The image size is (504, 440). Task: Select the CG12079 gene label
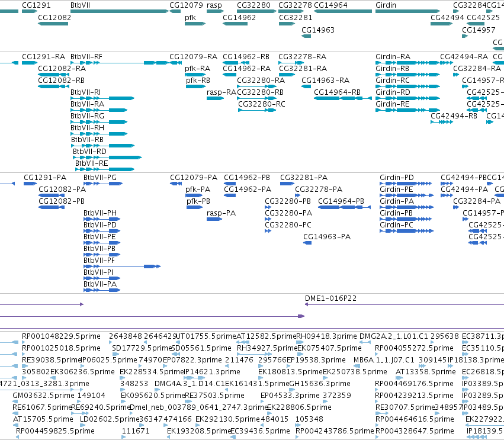pos(186,5)
